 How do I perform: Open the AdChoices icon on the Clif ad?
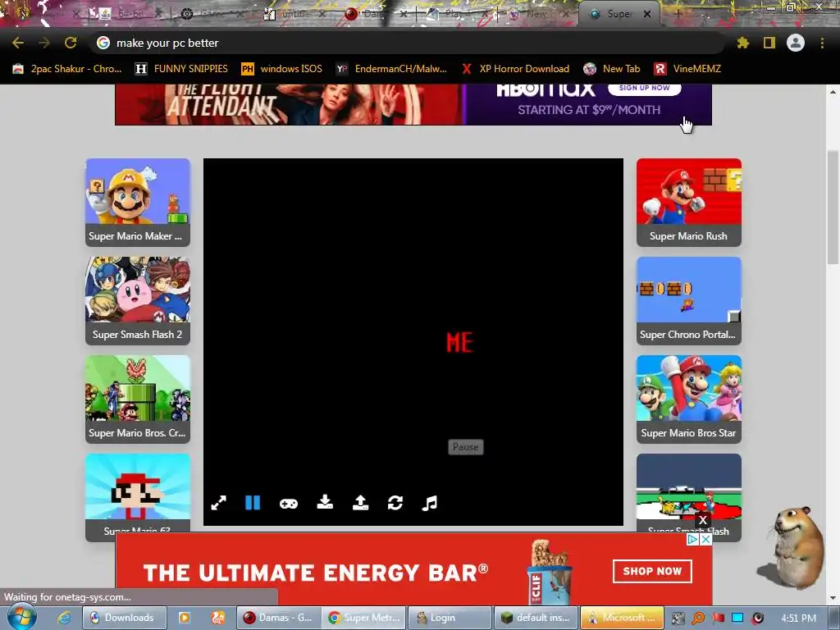click(692, 540)
